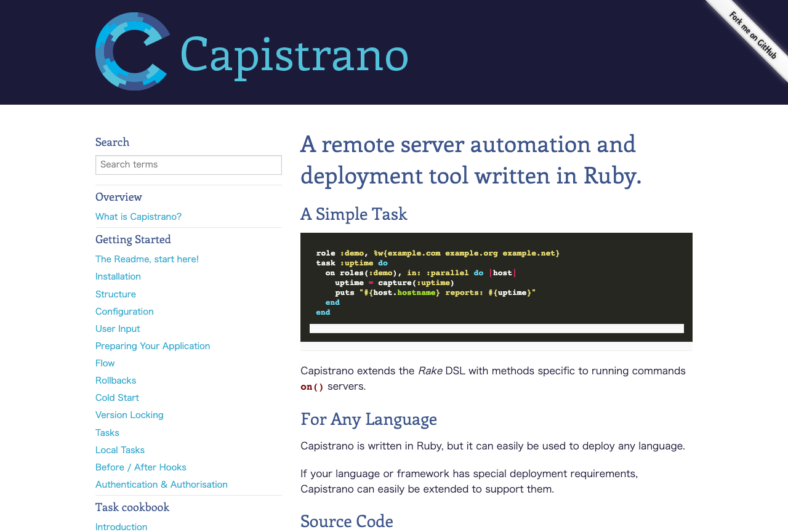Open the Tasks sidebar link
The width and height of the screenshot is (788, 532).
click(107, 433)
